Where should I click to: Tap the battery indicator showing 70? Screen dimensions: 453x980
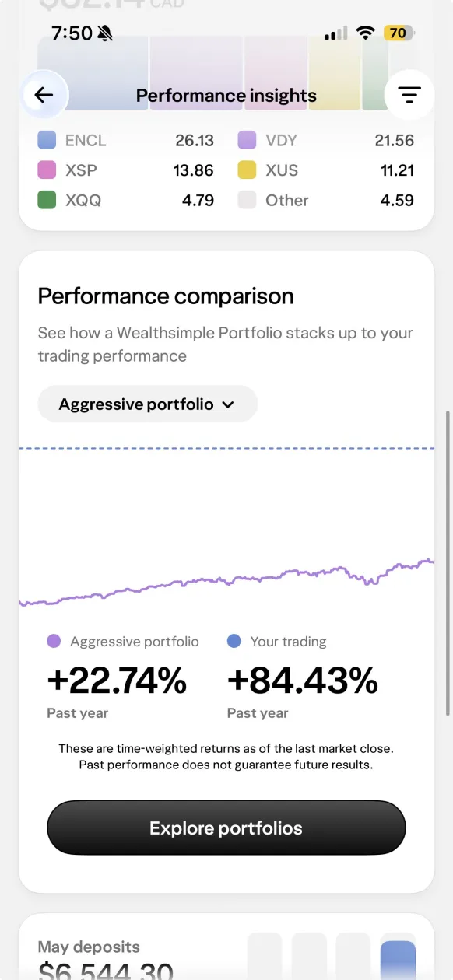(x=400, y=33)
